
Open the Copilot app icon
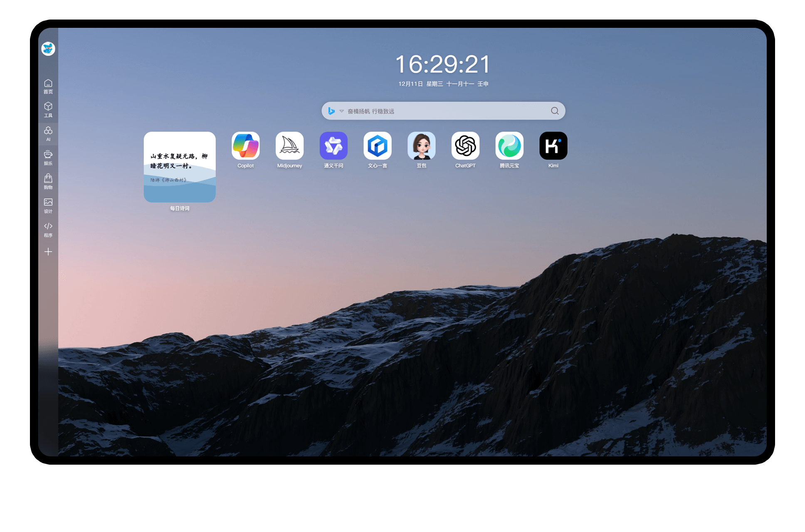pos(245,146)
